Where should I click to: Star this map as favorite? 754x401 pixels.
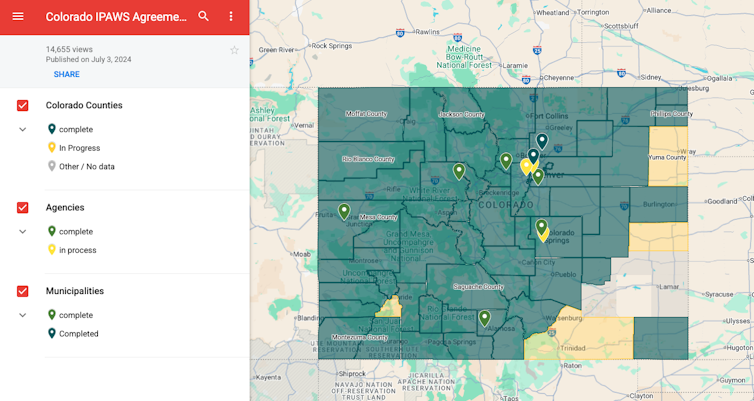point(235,50)
